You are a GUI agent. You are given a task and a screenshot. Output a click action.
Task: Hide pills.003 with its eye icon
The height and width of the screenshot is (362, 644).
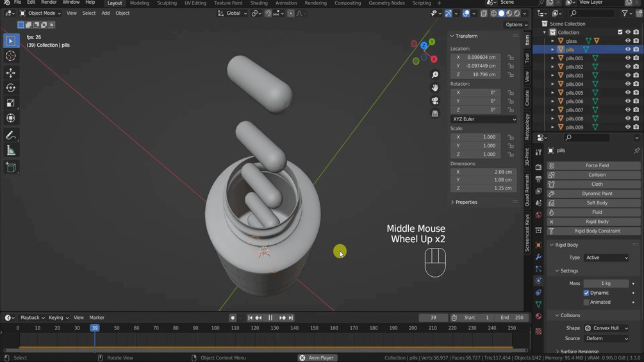[627, 75]
